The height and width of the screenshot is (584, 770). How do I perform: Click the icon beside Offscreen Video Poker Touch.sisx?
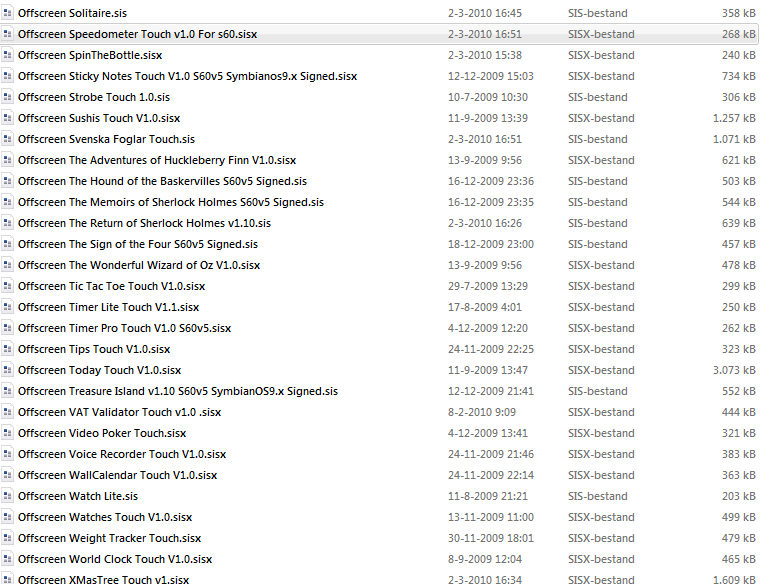tap(7, 433)
